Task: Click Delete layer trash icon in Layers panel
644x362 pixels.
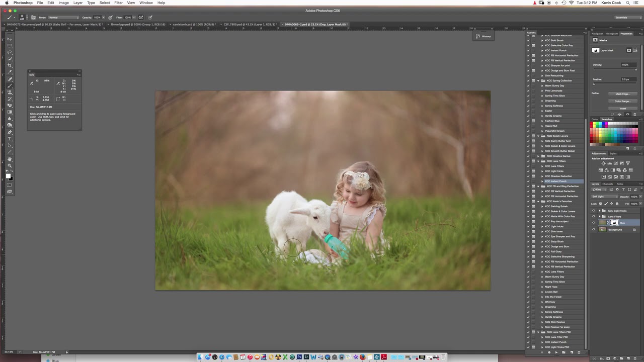Action: (x=635, y=358)
